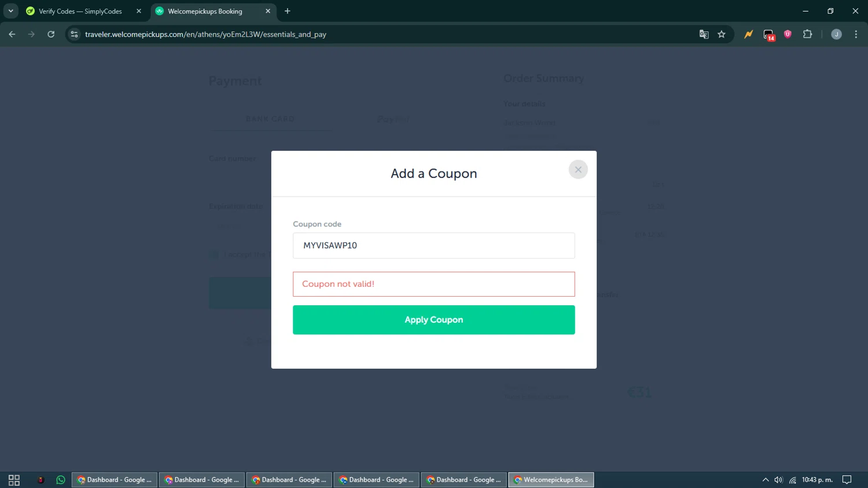The image size is (868, 488).
Task: Click the Add a Coupon heading
Action: (x=434, y=173)
